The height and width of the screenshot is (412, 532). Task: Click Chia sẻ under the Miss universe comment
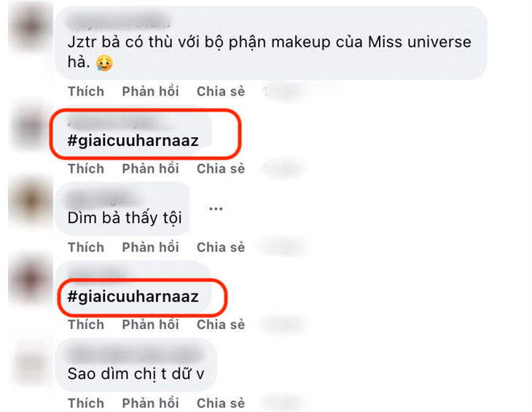[221, 91]
